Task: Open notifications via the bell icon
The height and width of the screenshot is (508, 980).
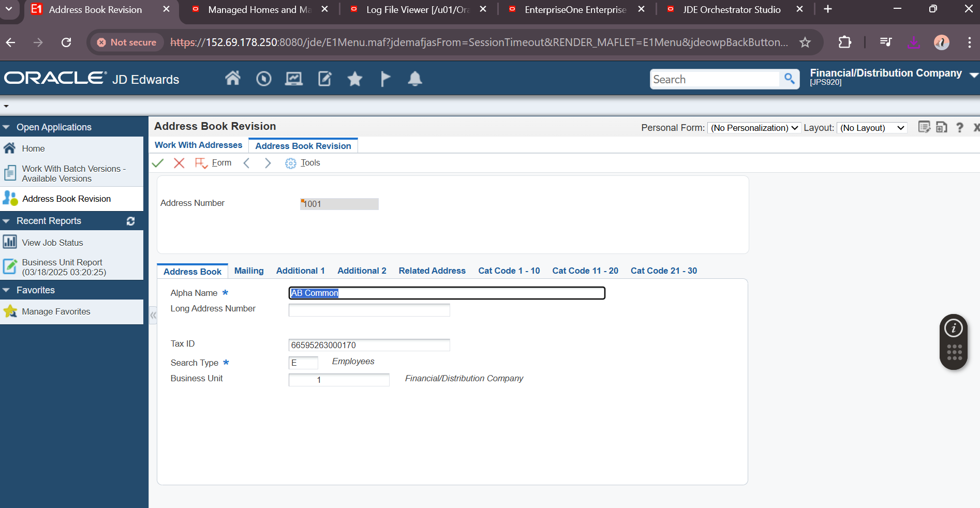Action: tap(414, 79)
